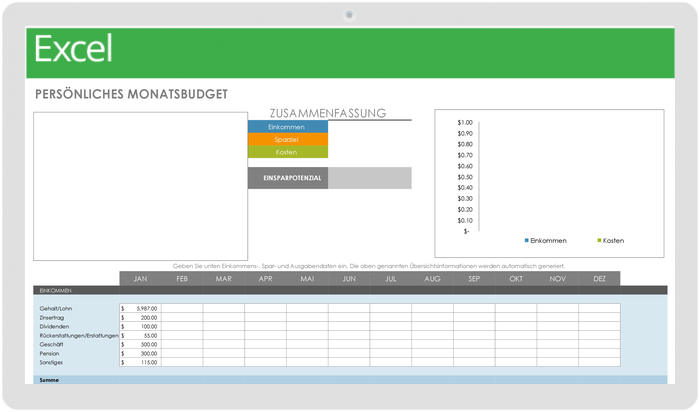The image size is (700, 412).
Task: Select the Sonstiges row label
Action: [51, 362]
